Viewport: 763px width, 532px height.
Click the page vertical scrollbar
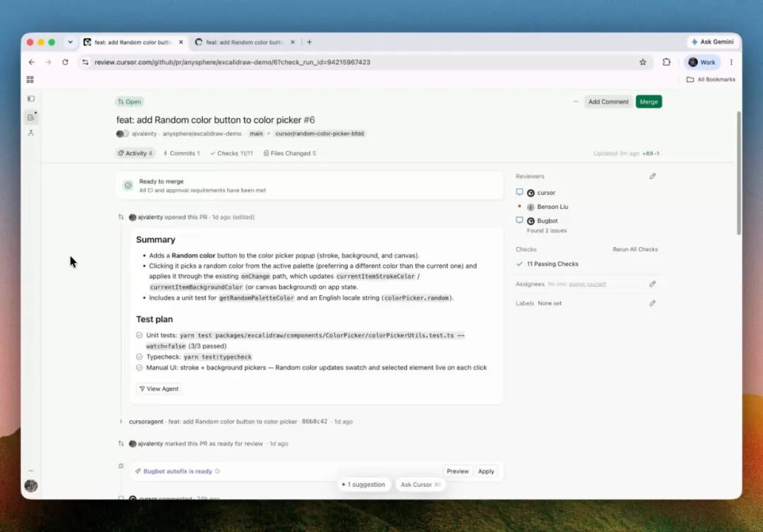pyautogui.click(x=739, y=173)
